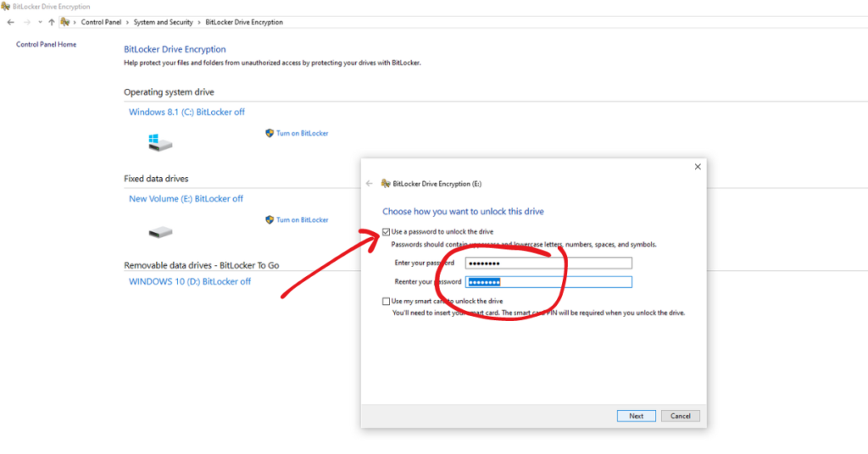This screenshot has height=454, width=868.
Task: Open Control Panel breadcrumb
Action: (101, 22)
